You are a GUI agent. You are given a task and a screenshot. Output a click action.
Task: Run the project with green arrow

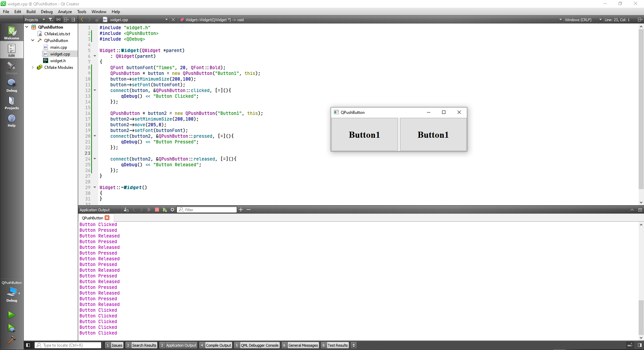pos(11,315)
